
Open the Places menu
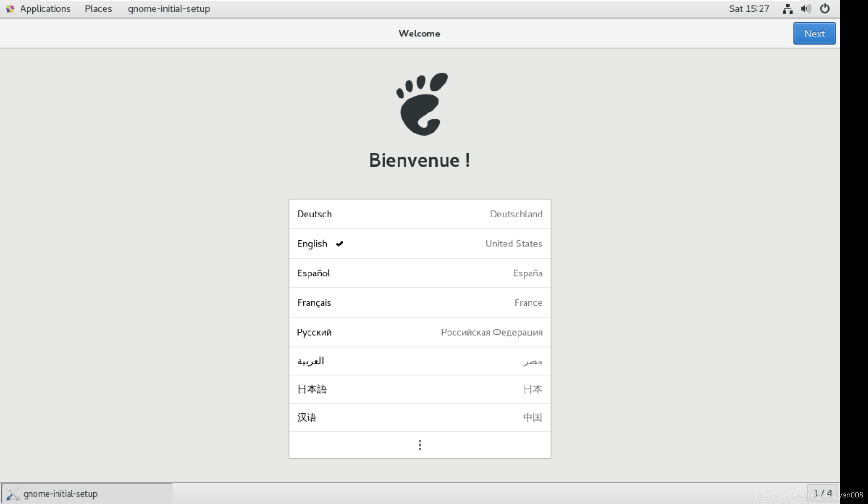point(98,8)
